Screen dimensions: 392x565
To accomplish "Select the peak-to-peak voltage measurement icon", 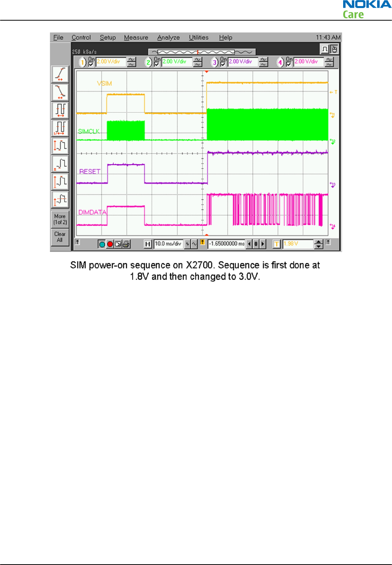I will (x=60, y=146).
